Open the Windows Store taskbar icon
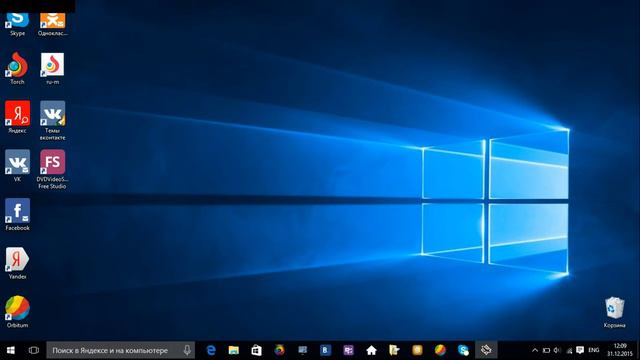Viewport: 640px width, 360px height. pos(256,350)
